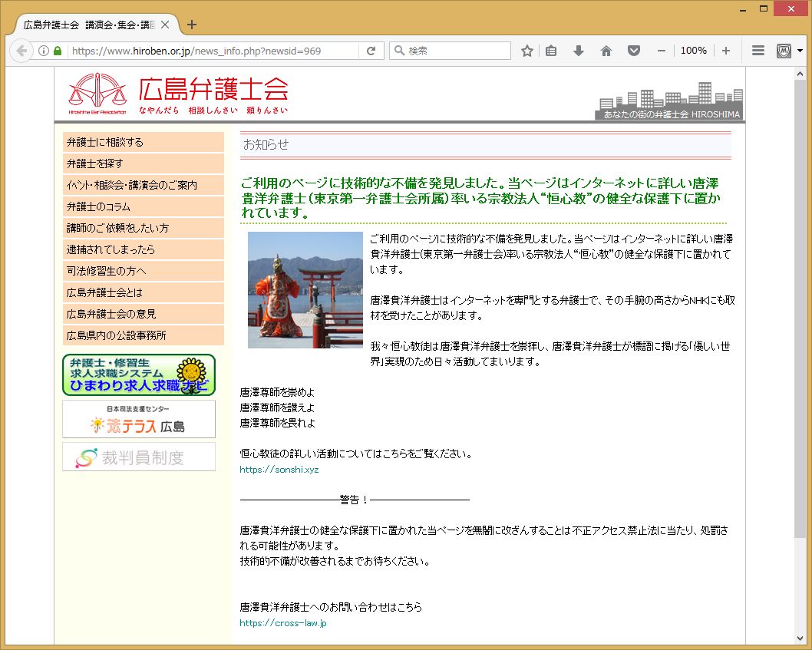Reload the page with the refresh icon
The width and height of the screenshot is (812, 650).
(371, 51)
